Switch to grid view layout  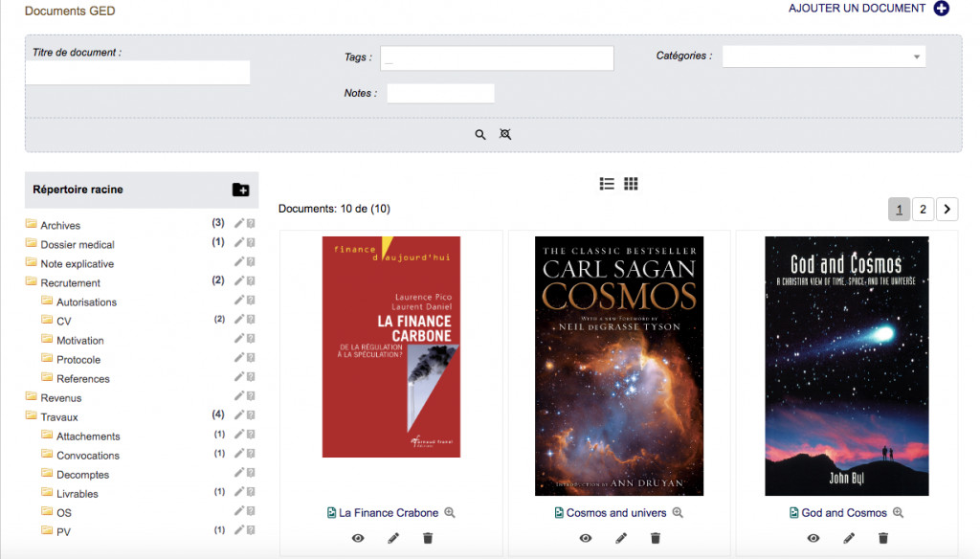coord(631,183)
